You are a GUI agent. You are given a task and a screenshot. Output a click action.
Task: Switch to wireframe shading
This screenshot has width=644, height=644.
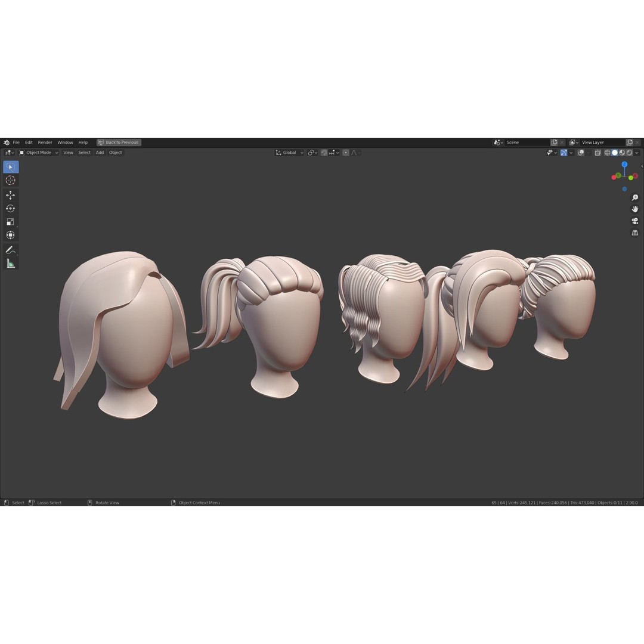608,153
